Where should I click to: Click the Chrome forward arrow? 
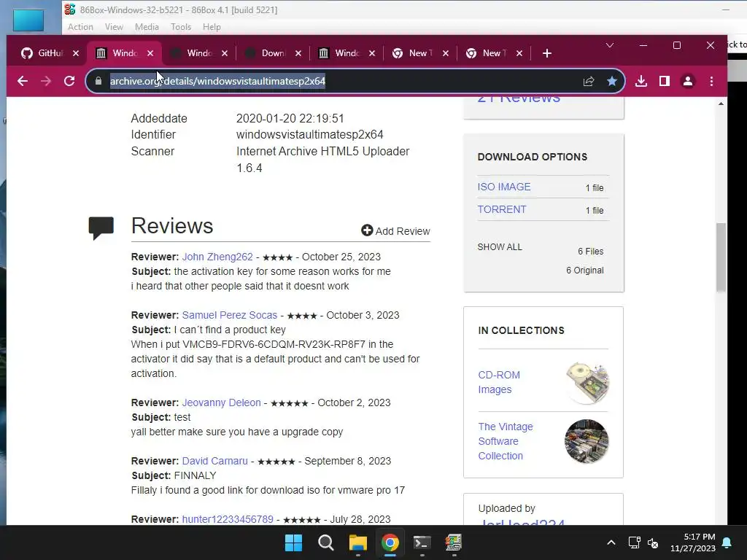click(46, 81)
